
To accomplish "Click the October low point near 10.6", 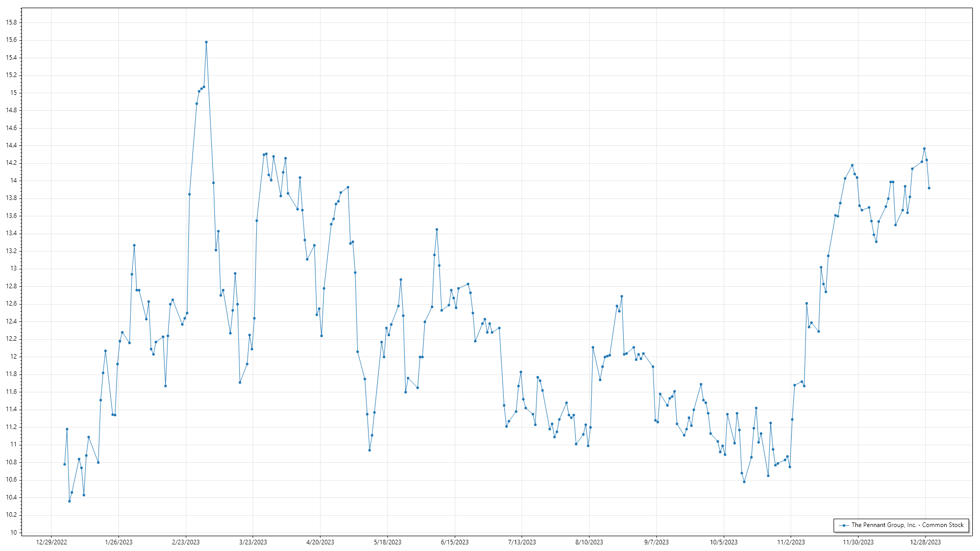I will (744, 482).
